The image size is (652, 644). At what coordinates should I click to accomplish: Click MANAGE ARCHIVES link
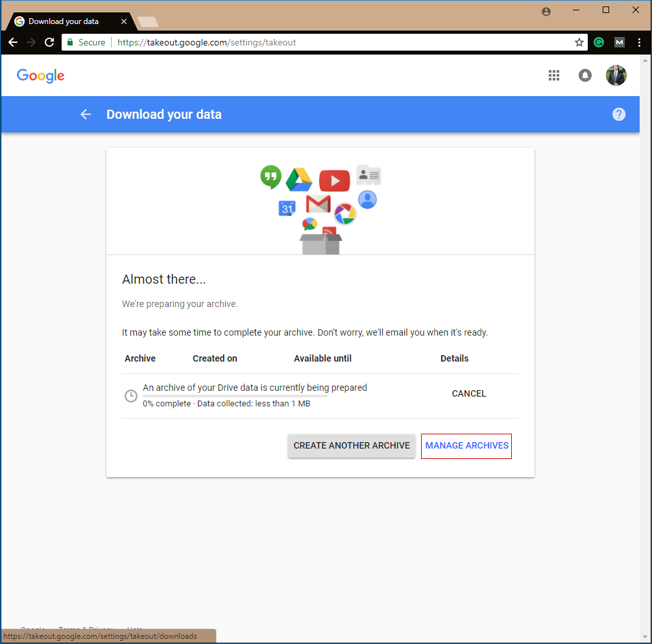pos(466,445)
